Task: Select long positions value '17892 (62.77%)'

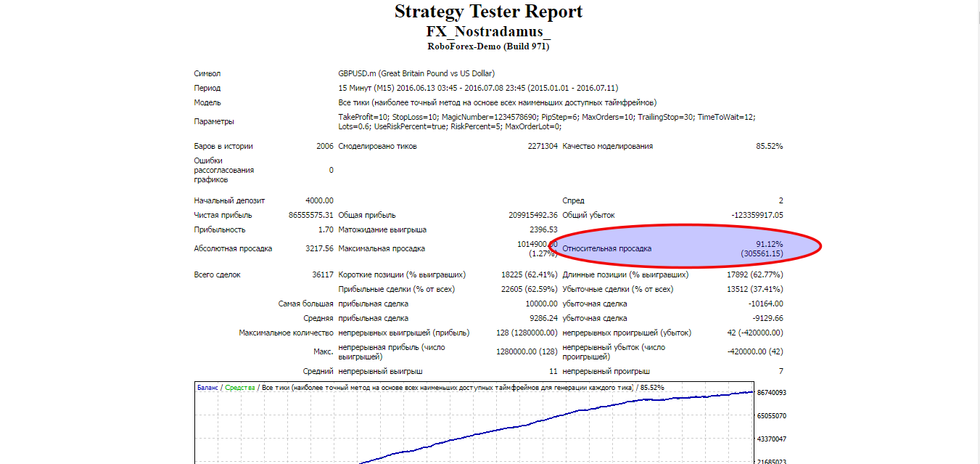Action: pyautogui.click(x=755, y=274)
